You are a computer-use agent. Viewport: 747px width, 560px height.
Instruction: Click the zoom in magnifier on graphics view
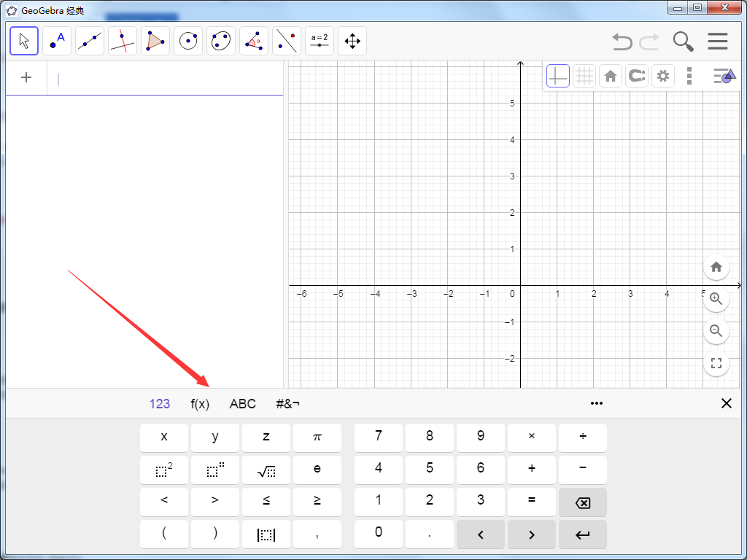pos(716,299)
